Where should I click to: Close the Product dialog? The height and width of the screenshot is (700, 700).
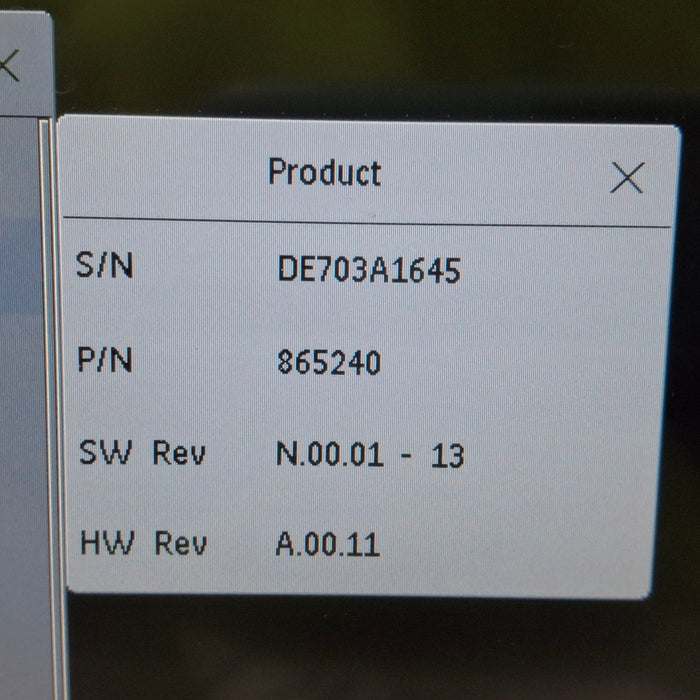click(x=627, y=179)
